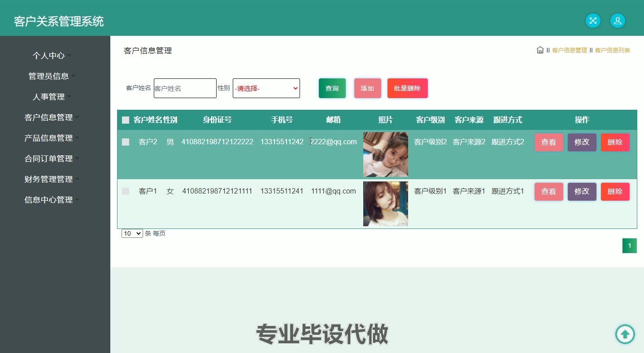The image size is (644, 353).
Task: Click the 跟进方式1 cell
Action: pos(508,191)
